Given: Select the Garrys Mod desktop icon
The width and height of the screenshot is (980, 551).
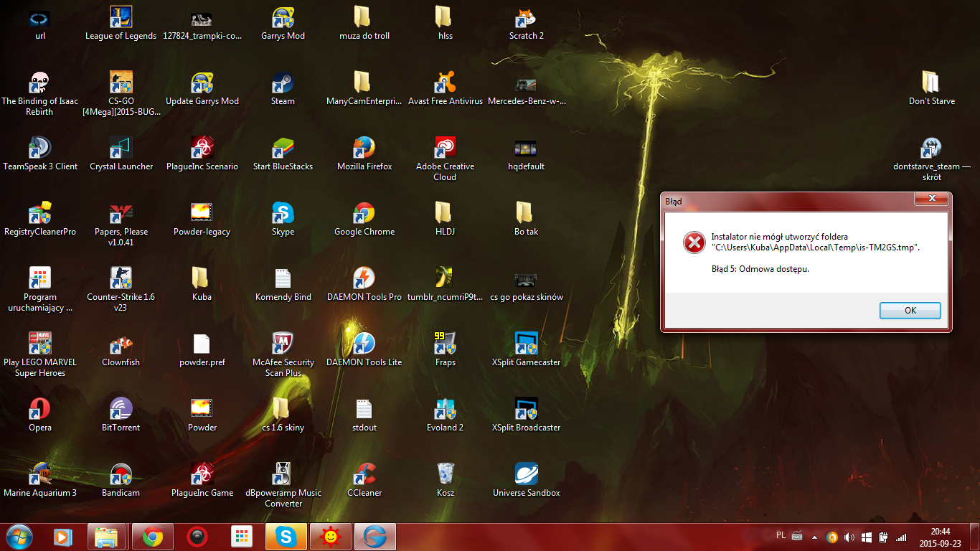Looking at the screenshot, I should [x=283, y=23].
